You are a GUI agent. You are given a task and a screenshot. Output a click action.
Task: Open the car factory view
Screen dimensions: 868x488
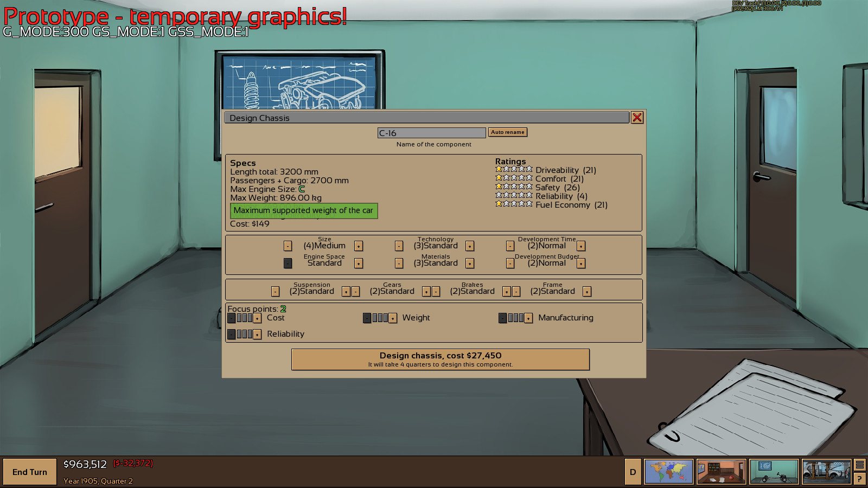(825, 472)
